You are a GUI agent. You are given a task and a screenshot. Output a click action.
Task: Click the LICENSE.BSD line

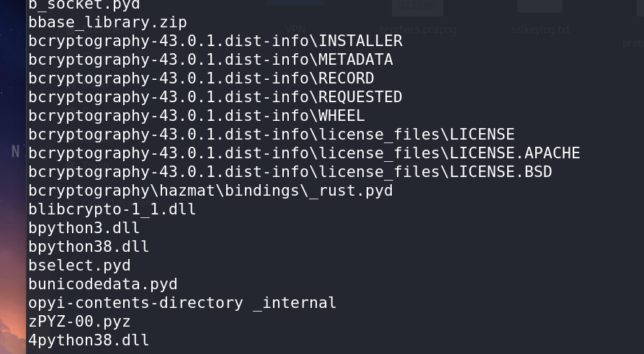(x=290, y=172)
